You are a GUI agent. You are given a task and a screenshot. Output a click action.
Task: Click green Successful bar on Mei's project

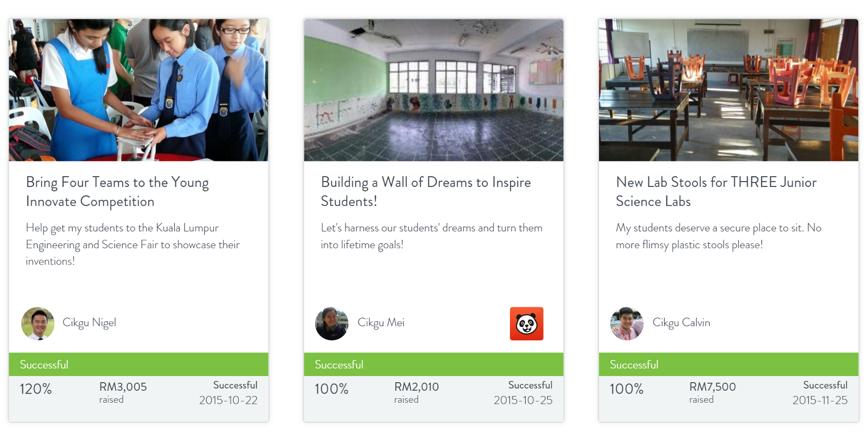point(433,365)
